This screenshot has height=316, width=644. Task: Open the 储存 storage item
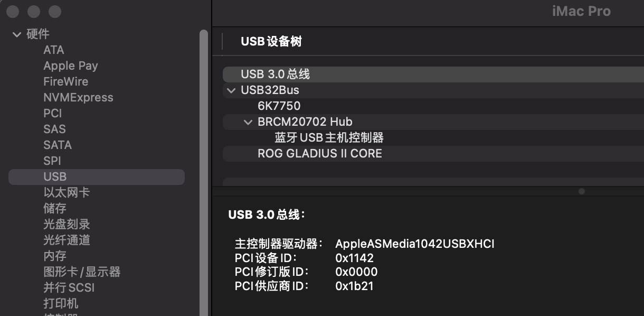[55, 209]
